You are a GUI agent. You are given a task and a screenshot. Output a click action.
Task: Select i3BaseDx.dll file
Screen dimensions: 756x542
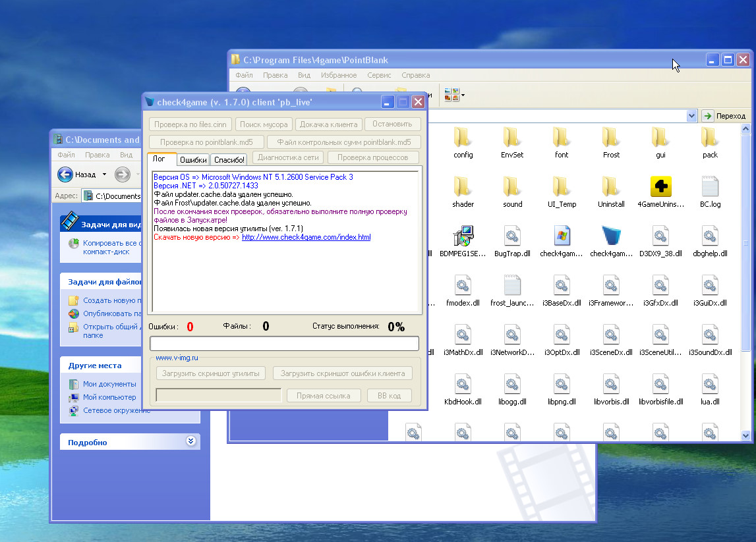[x=561, y=290]
